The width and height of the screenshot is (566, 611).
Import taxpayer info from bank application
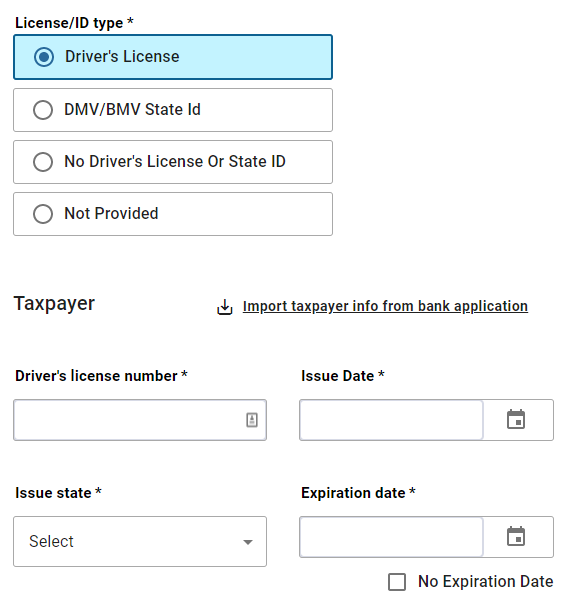pos(385,306)
